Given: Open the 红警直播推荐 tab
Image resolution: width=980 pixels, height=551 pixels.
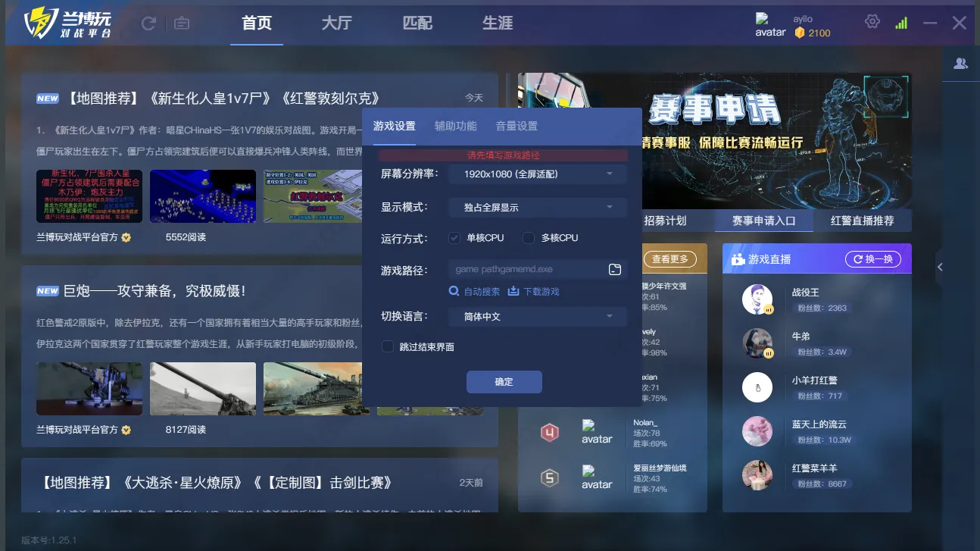Looking at the screenshot, I should coord(863,221).
